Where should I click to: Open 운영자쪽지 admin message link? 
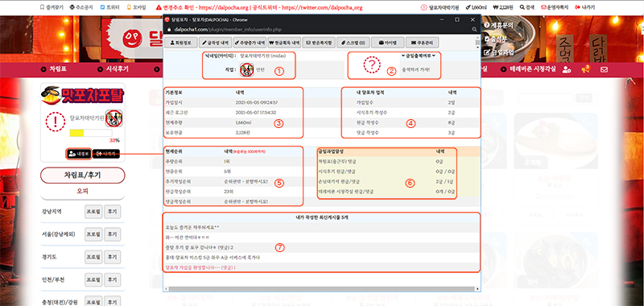(x=555, y=7)
